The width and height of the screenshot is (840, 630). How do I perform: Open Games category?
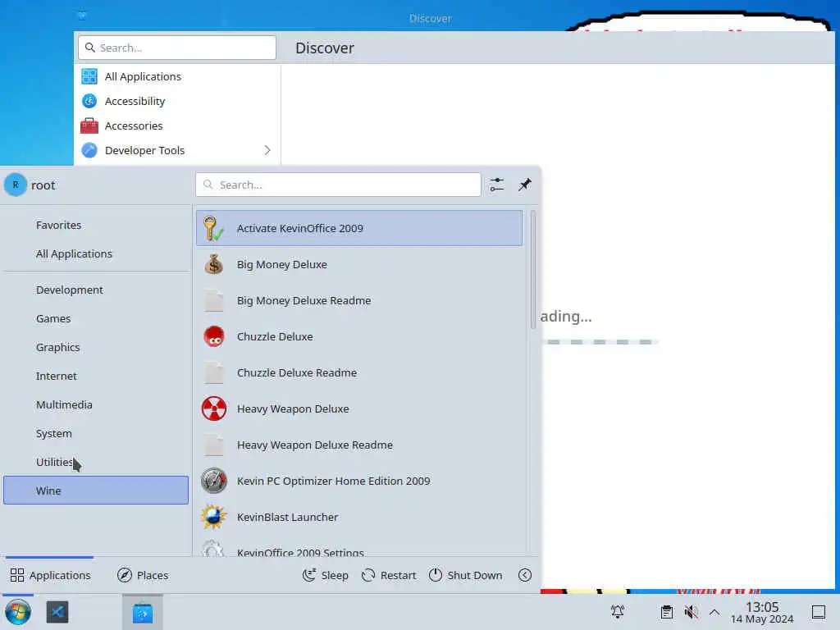tap(97, 318)
